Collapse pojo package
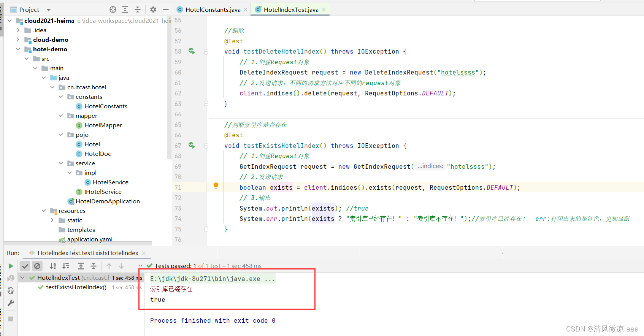 pos(61,135)
